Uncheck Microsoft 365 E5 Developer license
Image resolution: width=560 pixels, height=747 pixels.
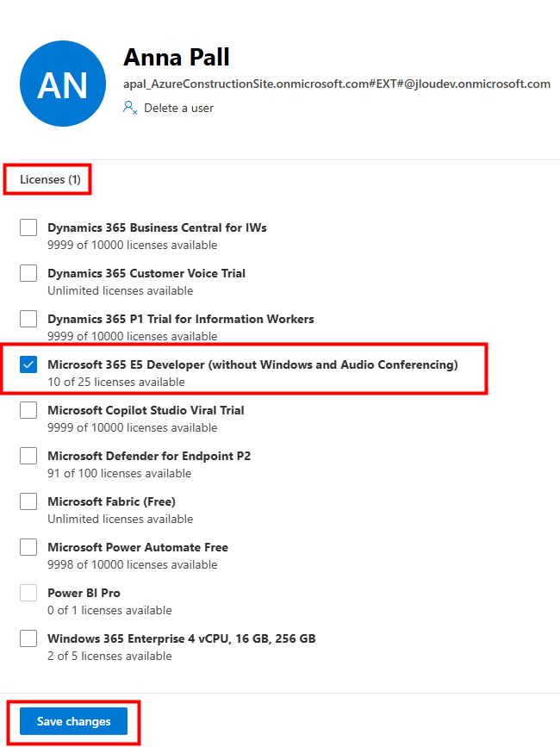pyautogui.click(x=29, y=364)
